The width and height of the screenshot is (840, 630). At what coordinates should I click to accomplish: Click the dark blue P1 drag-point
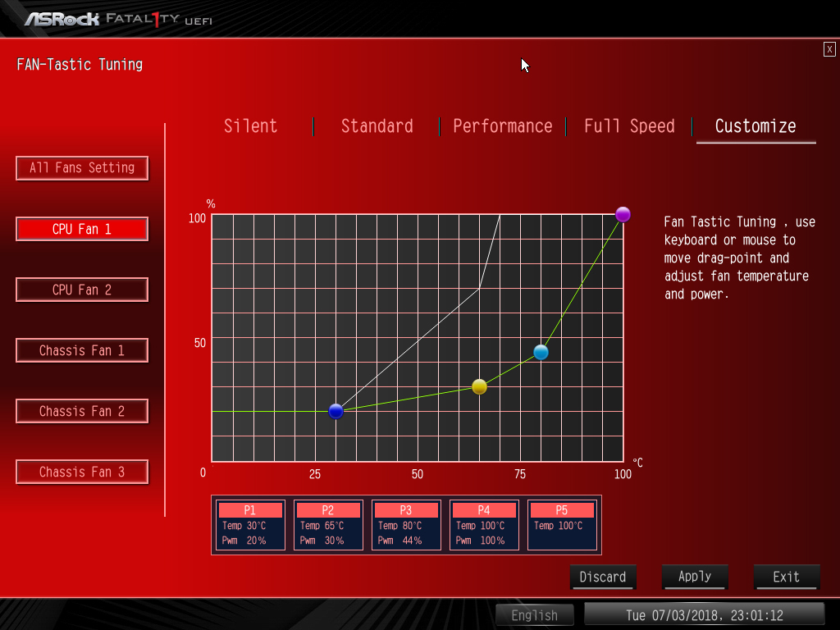(336, 411)
